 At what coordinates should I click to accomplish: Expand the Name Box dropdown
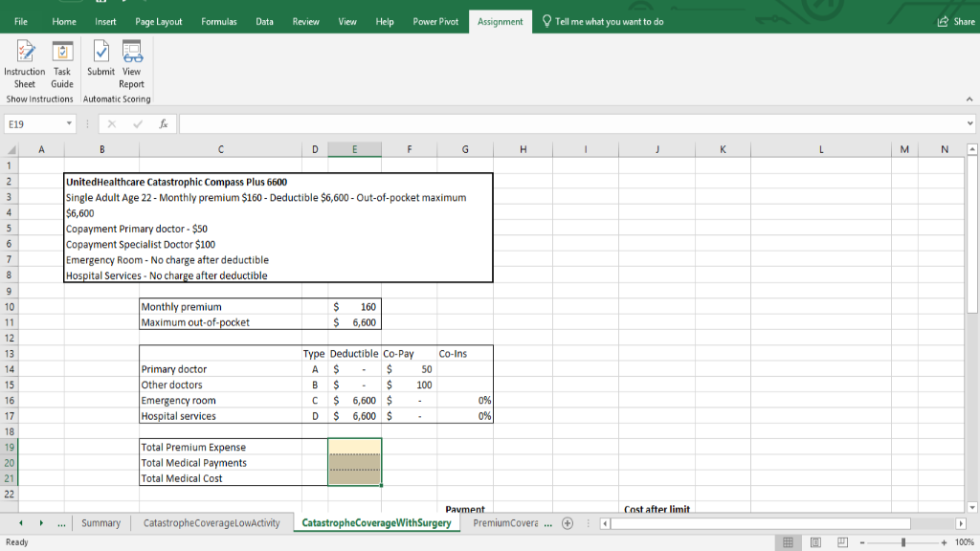point(69,123)
